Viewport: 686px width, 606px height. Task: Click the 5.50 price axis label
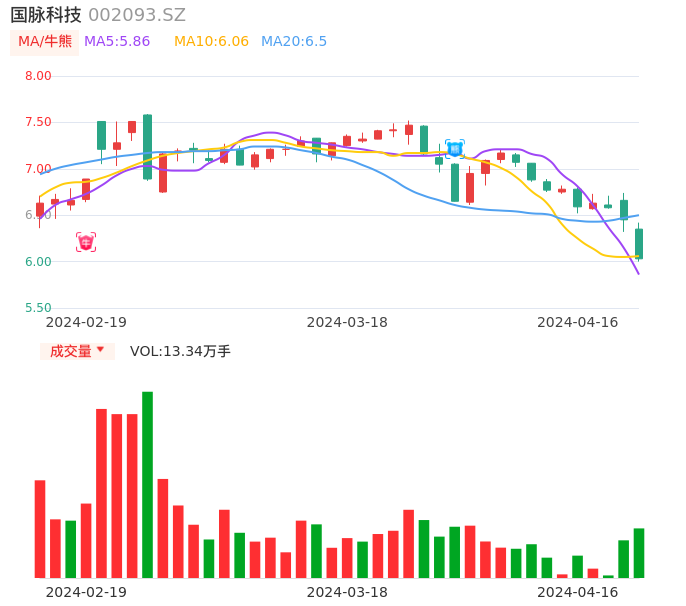coord(38,308)
